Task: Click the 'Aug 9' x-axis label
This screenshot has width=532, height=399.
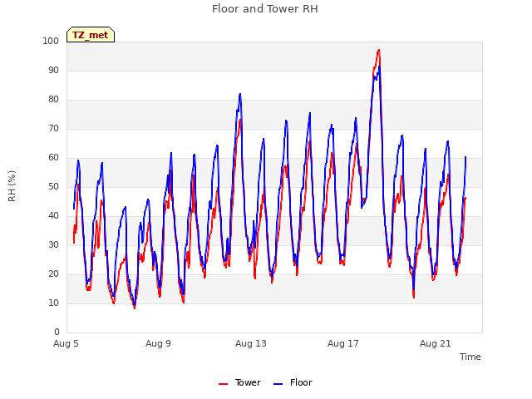Action: (158, 343)
